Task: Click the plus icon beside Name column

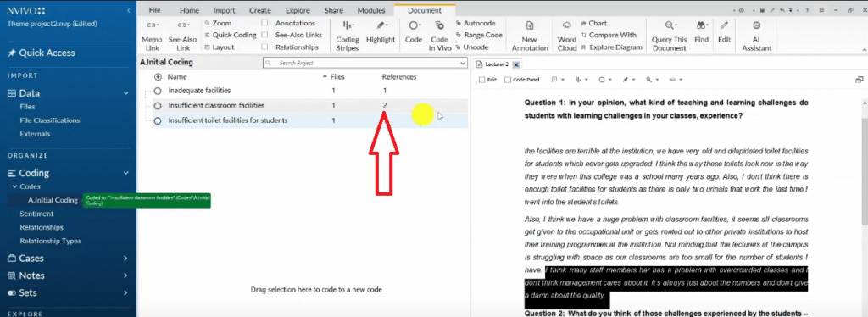Action: [x=159, y=77]
